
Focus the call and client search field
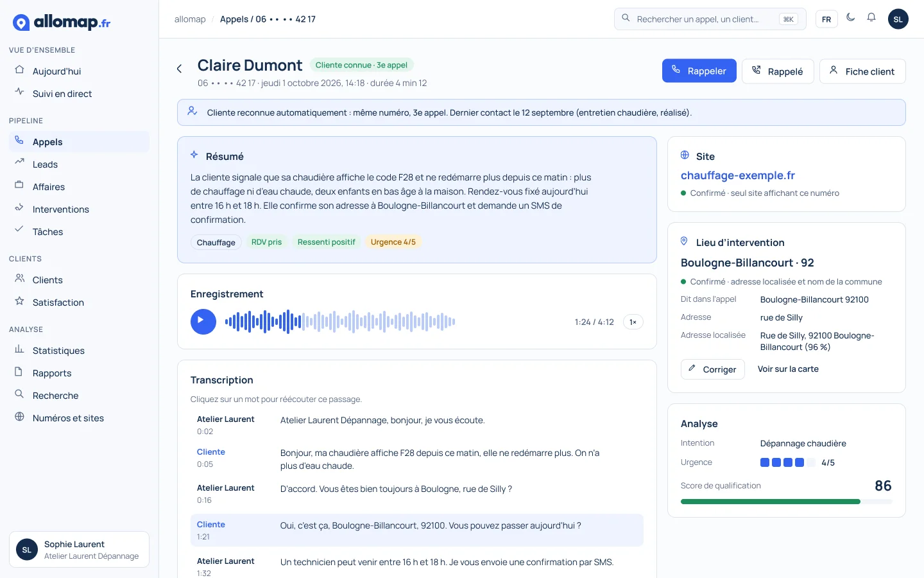pyautogui.click(x=710, y=19)
